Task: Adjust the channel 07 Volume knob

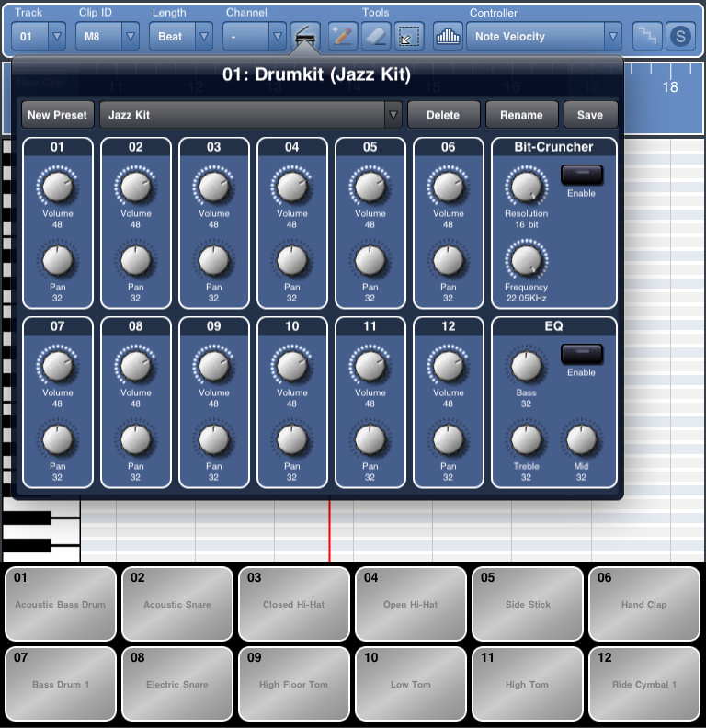Action: coord(58,366)
